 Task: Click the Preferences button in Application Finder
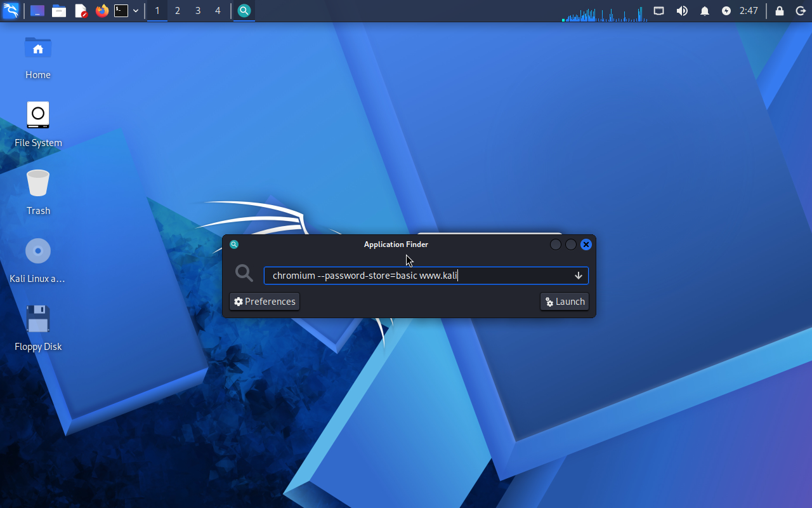265,302
